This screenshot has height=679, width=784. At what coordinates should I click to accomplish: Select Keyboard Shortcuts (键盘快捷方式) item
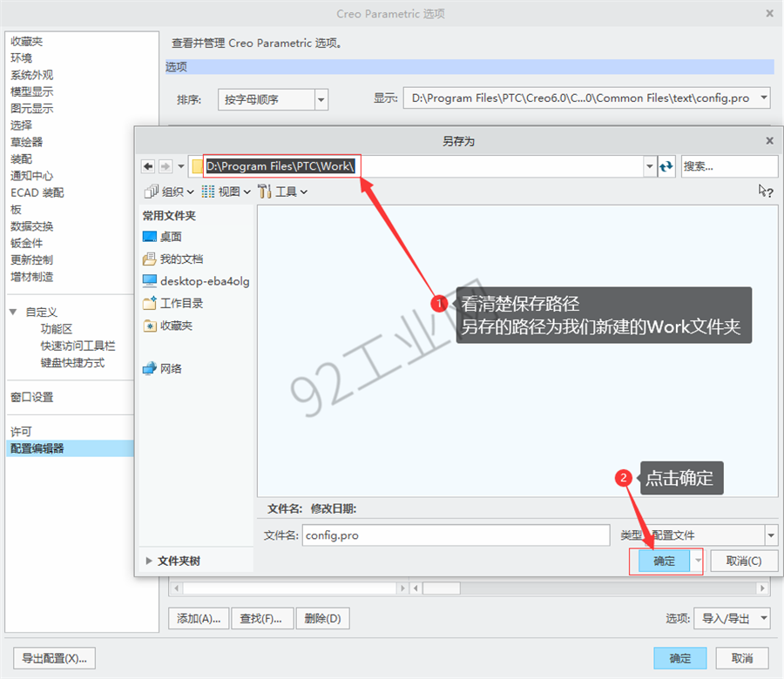(73, 363)
